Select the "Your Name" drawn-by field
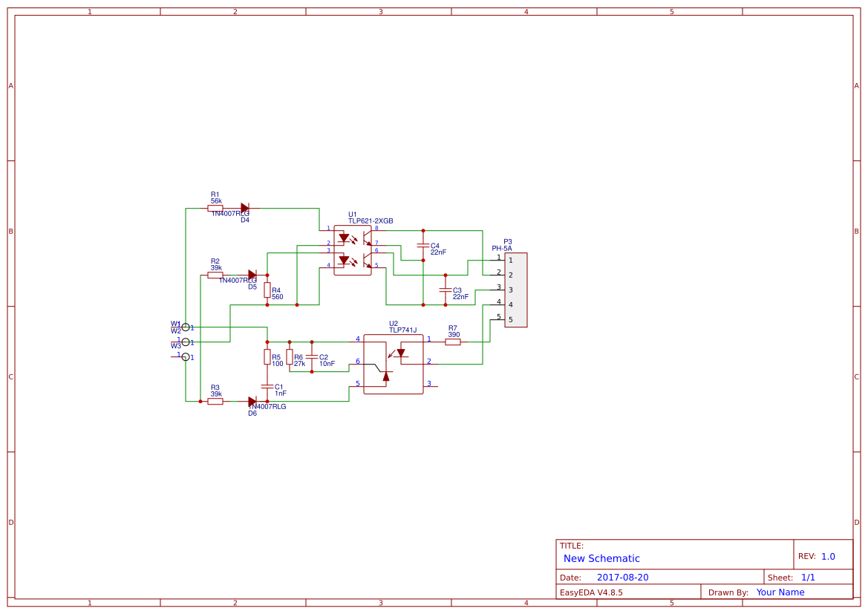 point(780,592)
